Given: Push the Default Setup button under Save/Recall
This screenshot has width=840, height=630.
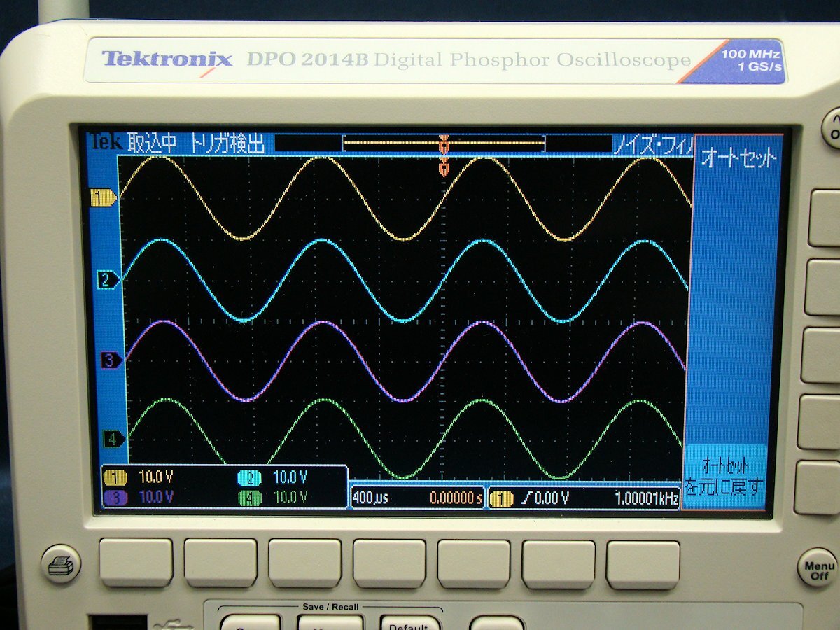Looking at the screenshot, I should (409, 622).
